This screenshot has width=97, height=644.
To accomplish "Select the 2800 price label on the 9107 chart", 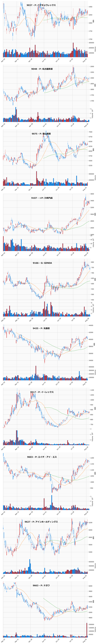I will (x=92, y=221).
